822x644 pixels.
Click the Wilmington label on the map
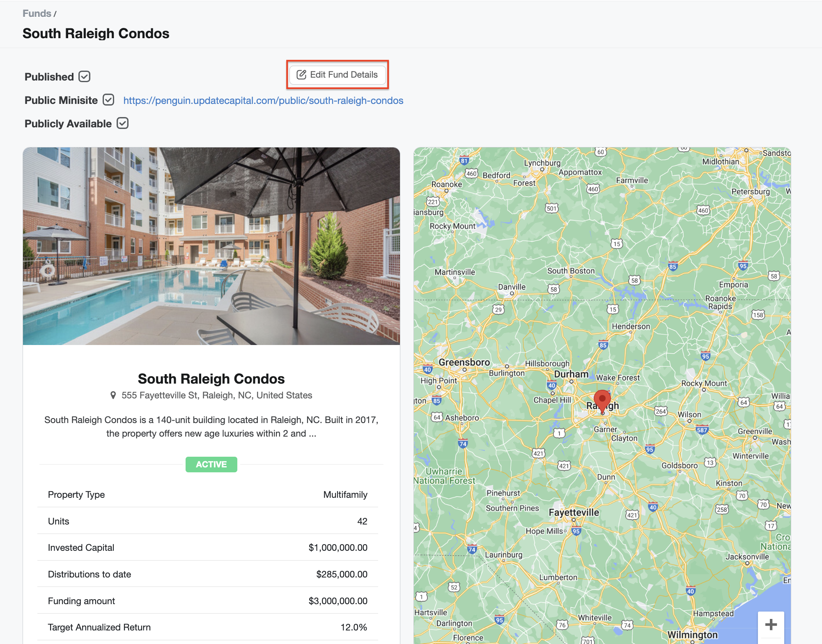[692, 635]
